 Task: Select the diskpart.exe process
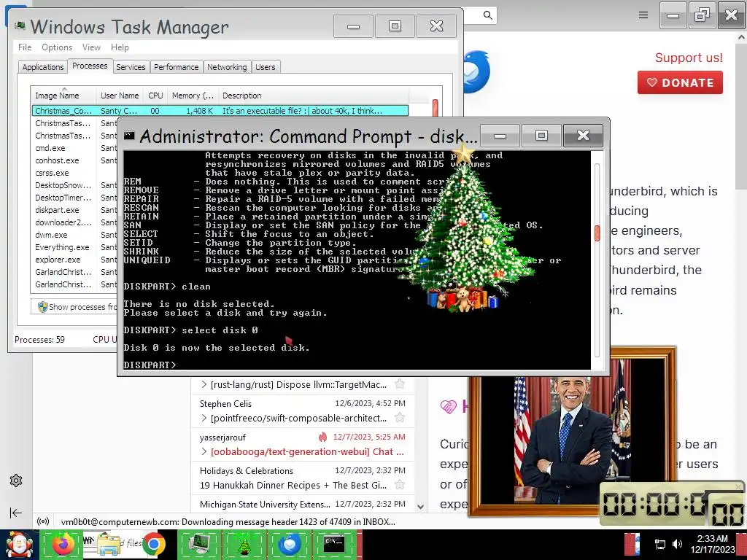click(57, 210)
